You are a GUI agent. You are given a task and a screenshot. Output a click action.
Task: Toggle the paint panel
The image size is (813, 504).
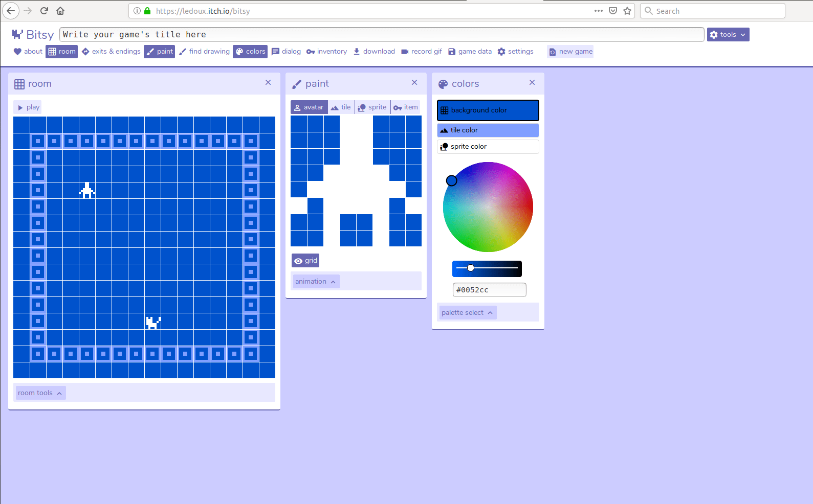(160, 52)
